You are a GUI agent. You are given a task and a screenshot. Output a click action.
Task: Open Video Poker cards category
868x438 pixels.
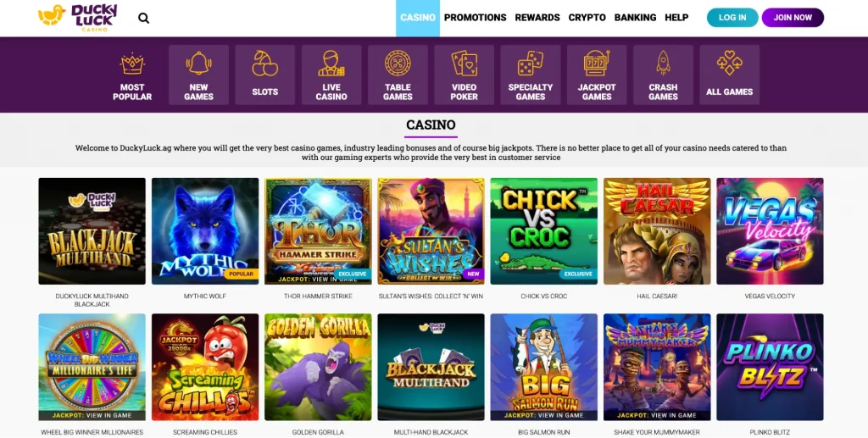pos(464,75)
